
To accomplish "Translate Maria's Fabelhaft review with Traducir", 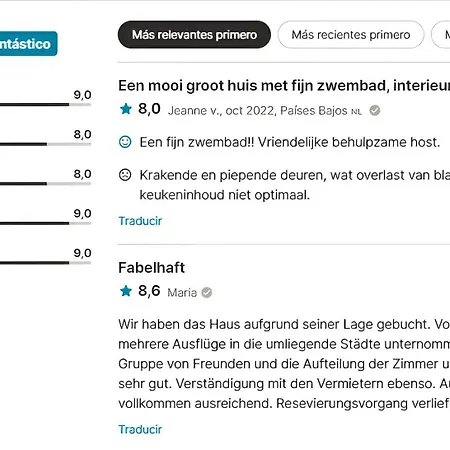I will coord(140,429).
